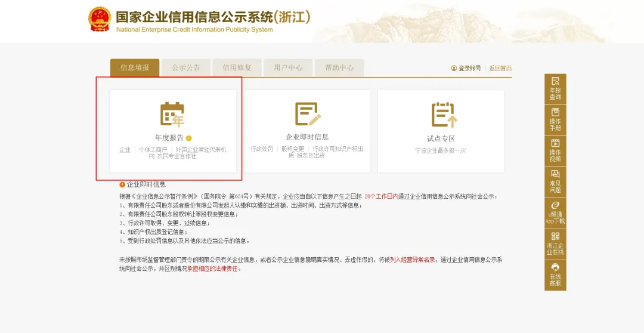Image resolution: width=644 pixels, height=333 pixels.
Task: Open 常见问题 in the right sidebar
Action: pyautogui.click(x=555, y=182)
